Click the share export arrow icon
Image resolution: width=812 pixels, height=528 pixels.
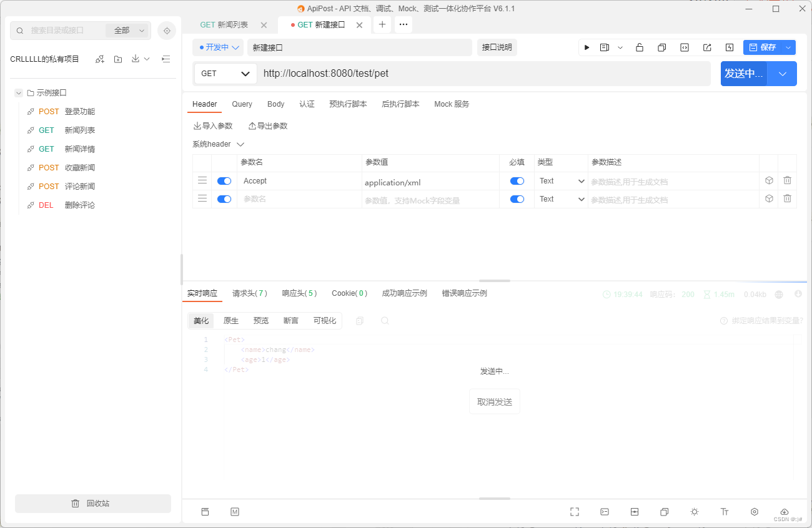(x=707, y=47)
